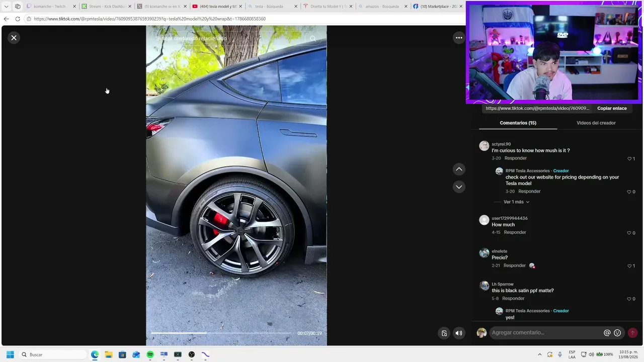The height and width of the screenshot is (362, 644).
Task: Open the three-dots more options menu
Action: click(x=459, y=38)
